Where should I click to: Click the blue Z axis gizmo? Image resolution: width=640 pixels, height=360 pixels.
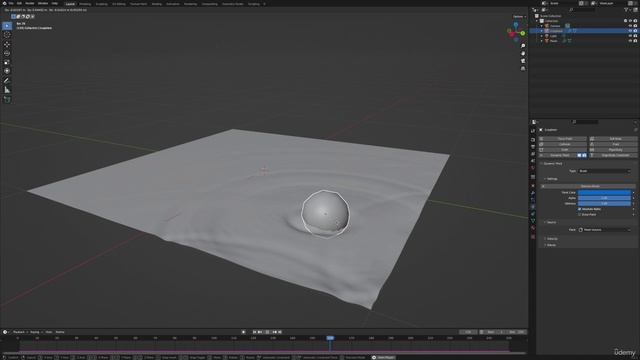coord(516,25)
